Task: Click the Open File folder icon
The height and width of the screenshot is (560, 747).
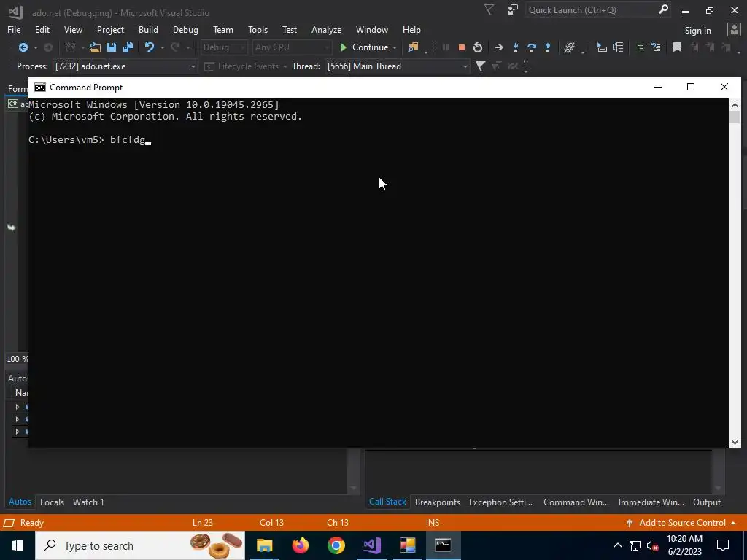Action: pyautogui.click(x=96, y=47)
